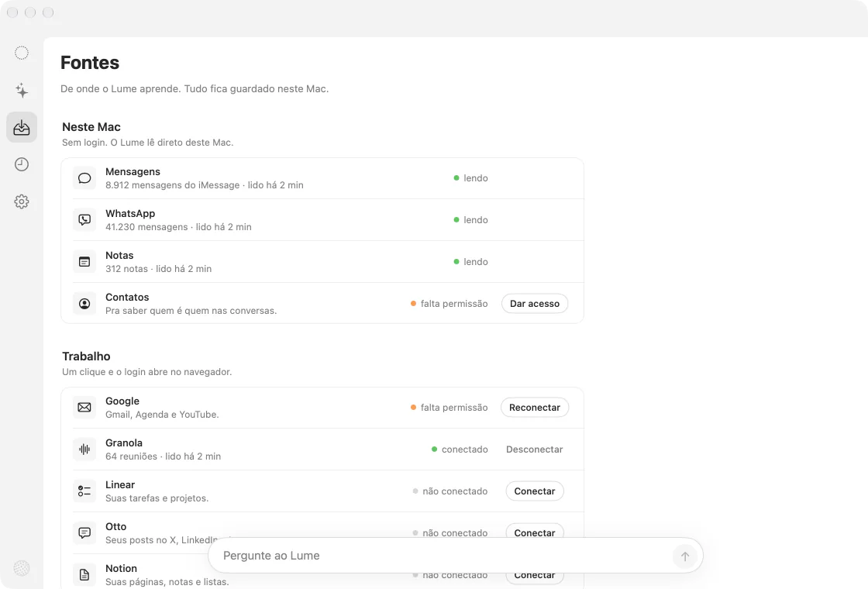The image size is (868, 589).
Task: Click '64 reuniões' Granola subtitle
Action: click(x=131, y=456)
